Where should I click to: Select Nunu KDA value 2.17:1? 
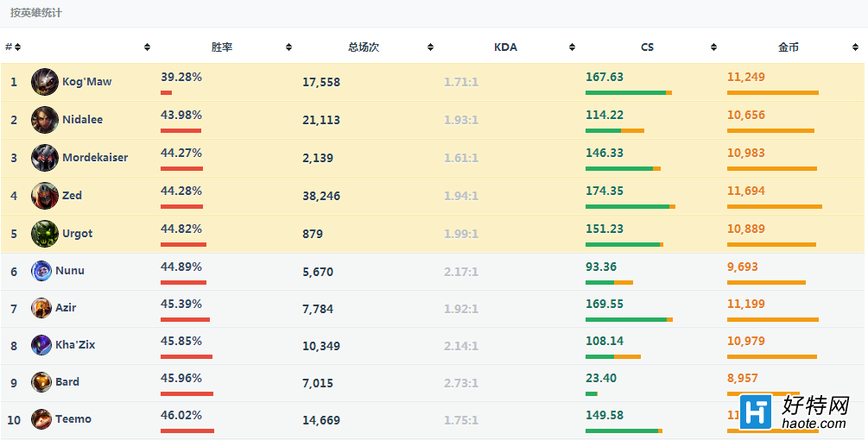461,272
